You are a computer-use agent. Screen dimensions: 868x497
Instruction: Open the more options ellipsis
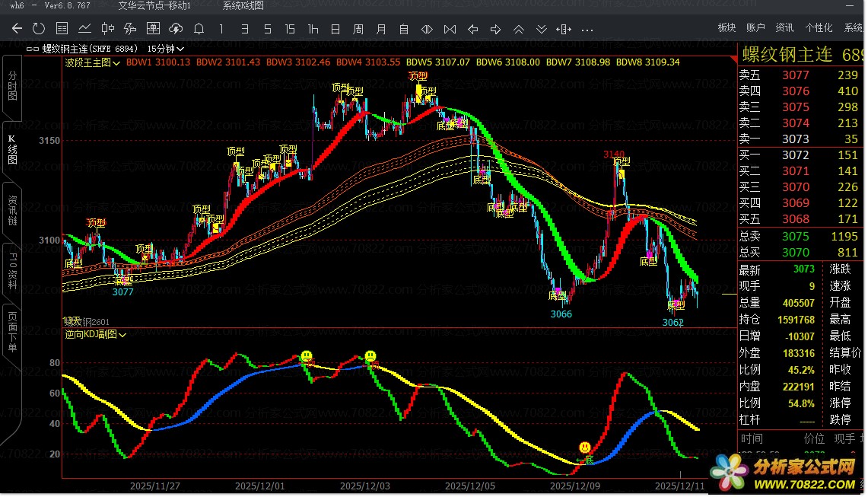(587, 29)
